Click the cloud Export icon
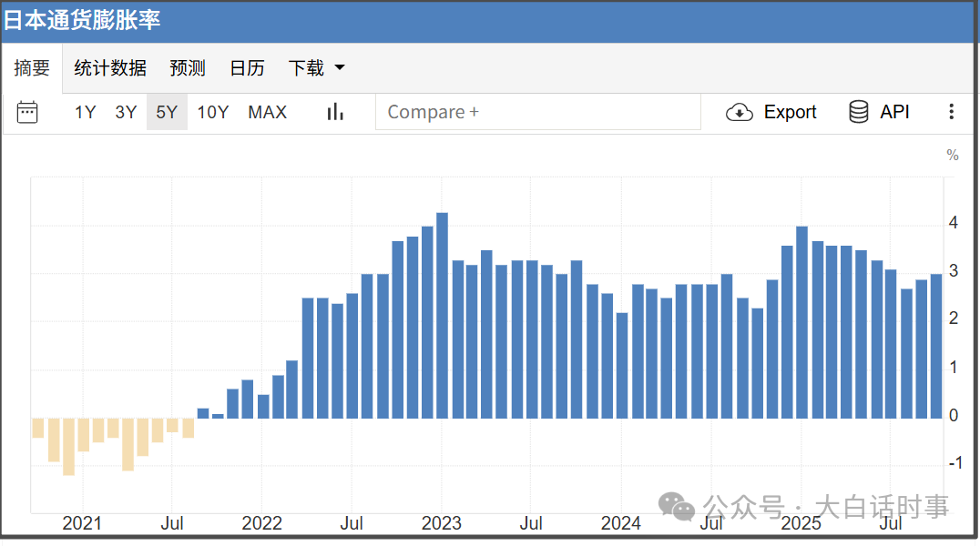The height and width of the screenshot is (546, 980). tap(739, 112)
